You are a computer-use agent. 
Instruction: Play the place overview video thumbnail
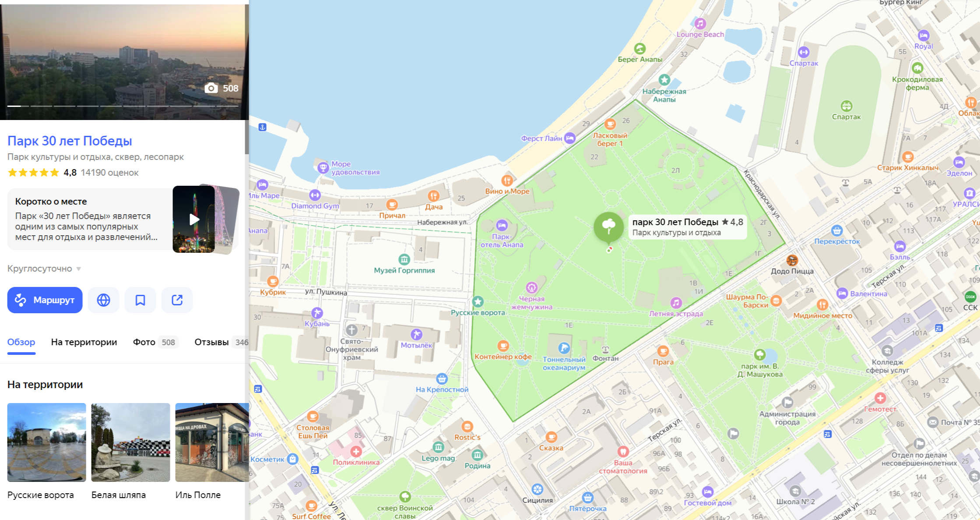click(194, 219)
